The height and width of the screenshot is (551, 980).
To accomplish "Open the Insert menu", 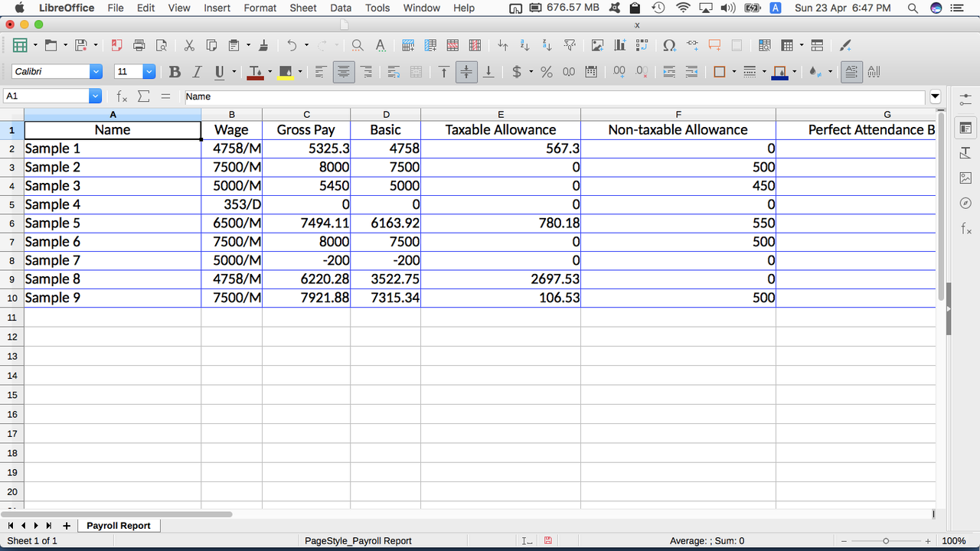I will tap(217, 8).
